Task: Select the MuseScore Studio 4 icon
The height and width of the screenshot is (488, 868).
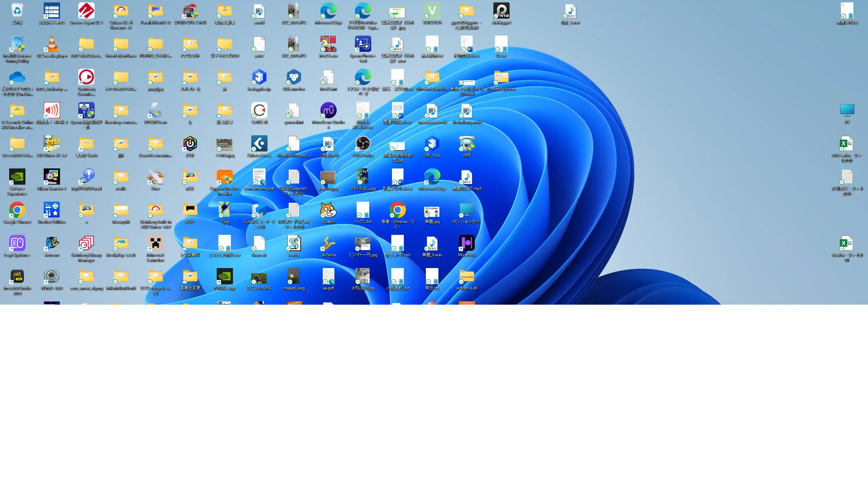Action: point(328,110)
